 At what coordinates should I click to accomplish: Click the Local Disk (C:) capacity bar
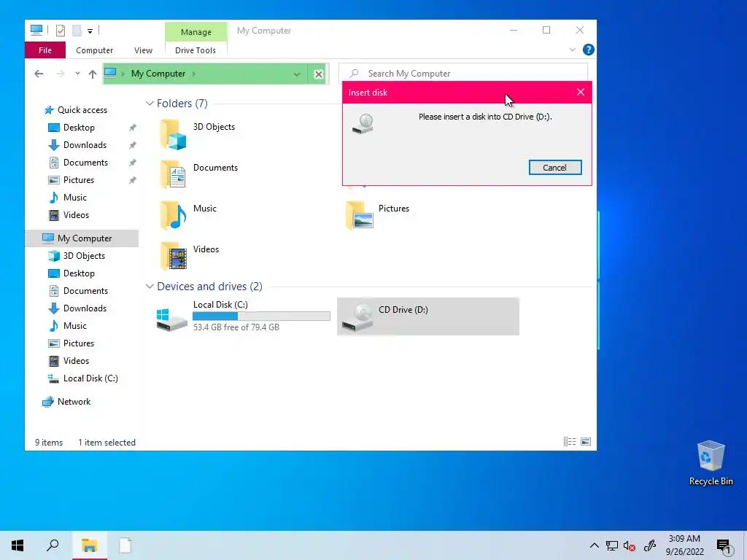[261, 316]
